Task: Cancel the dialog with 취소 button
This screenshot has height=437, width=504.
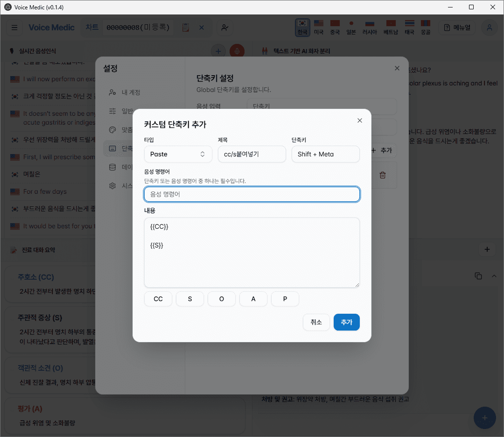Action: [316, 322]
